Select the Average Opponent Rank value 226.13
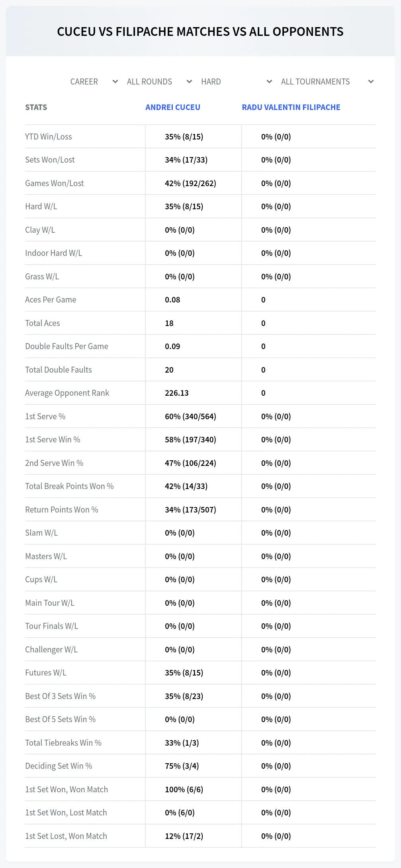Image resolution: width=401 pixels, height=868 pixels. [x=177, y=393]
